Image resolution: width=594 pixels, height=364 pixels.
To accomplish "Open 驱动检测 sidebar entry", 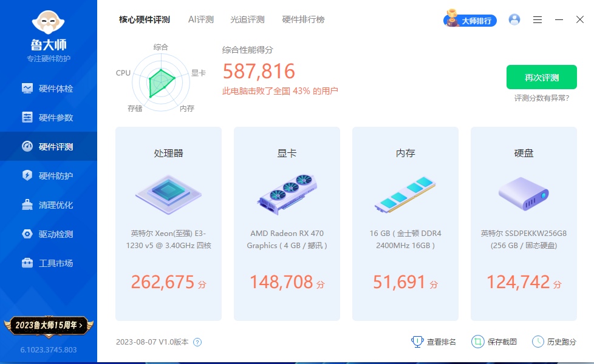I will 49,234.
